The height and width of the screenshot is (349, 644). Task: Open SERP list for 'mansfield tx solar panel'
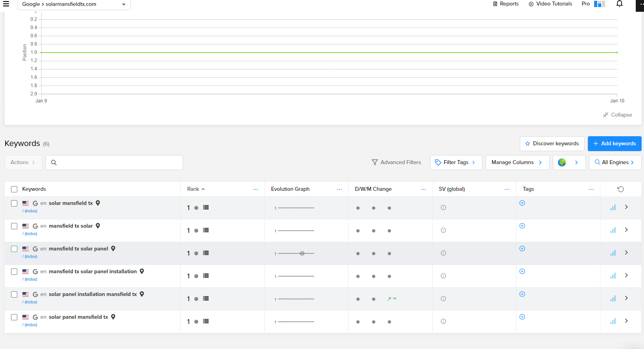pos(206,253)
